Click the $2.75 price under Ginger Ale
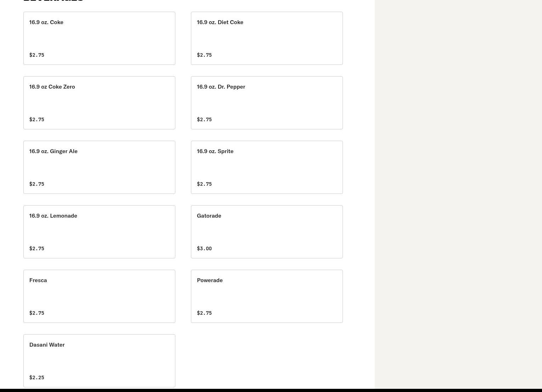Image resolution: width=542 pixels, height=392 pixels. (37, 184)
